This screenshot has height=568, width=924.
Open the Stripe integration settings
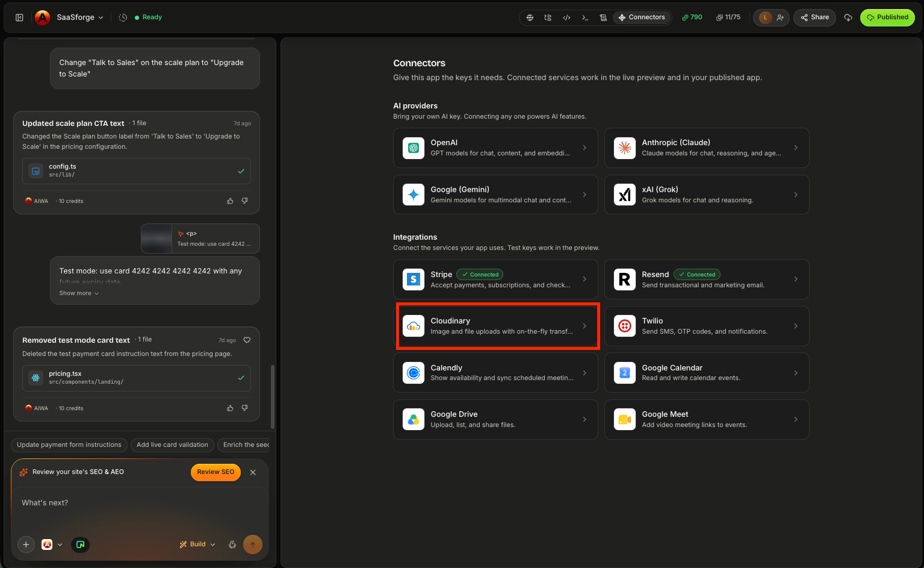point(495,279)
